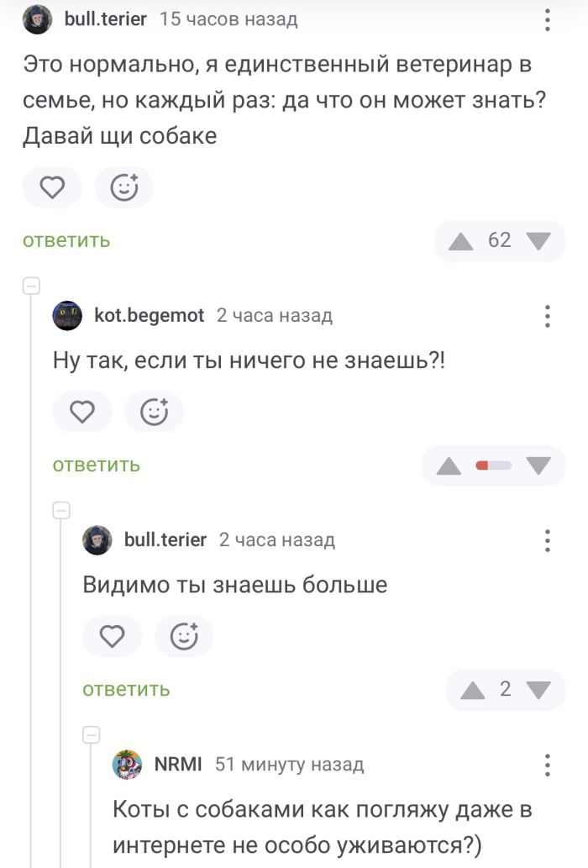Open three-dot options menu on the top comment

[x=548, y=18]
